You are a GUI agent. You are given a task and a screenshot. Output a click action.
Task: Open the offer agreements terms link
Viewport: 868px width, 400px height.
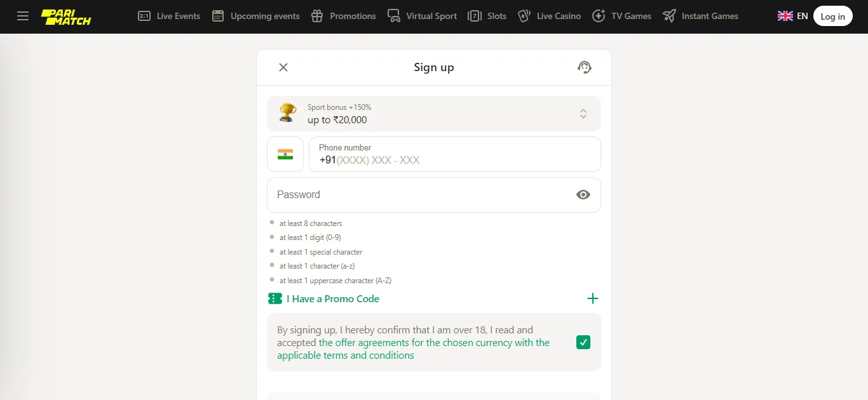434,343
